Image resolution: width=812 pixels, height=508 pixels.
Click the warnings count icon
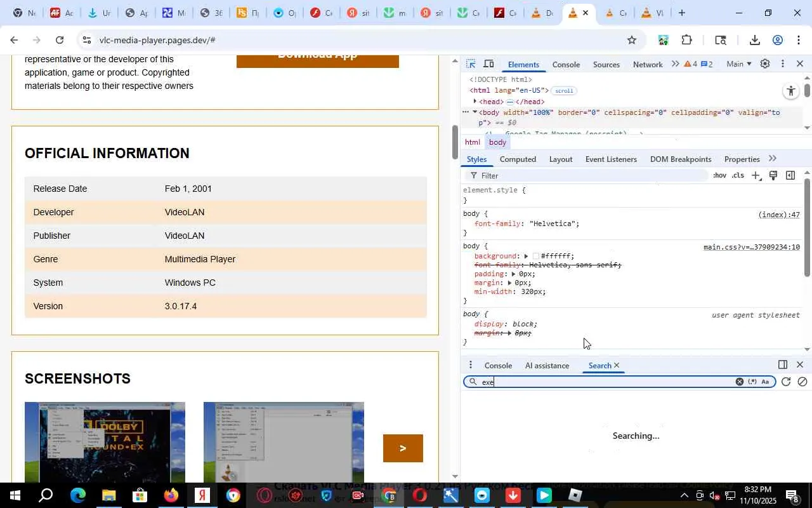691,64
